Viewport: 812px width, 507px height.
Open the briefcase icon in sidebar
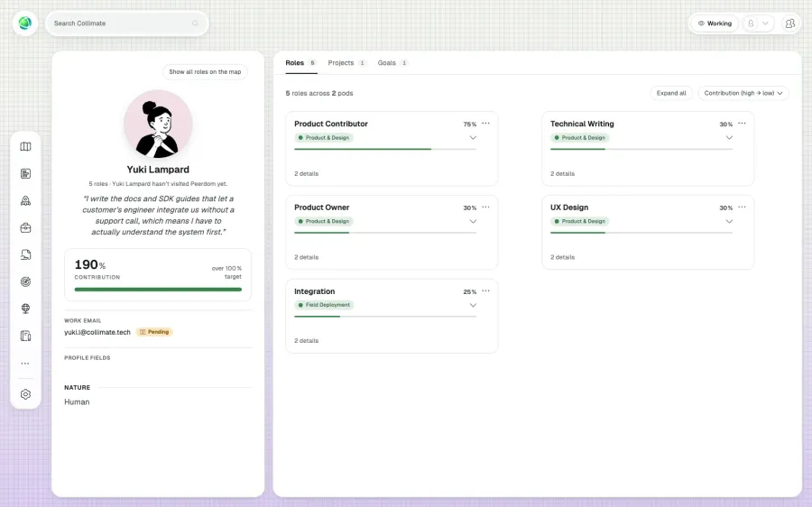click(25, 228)
